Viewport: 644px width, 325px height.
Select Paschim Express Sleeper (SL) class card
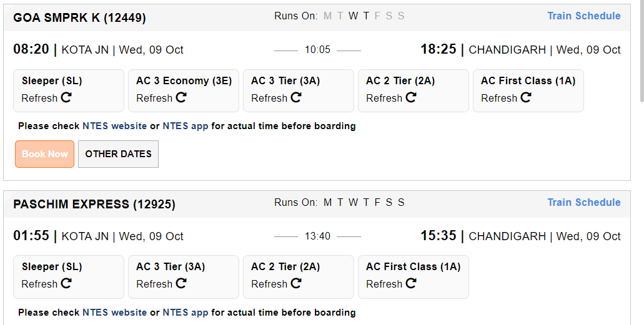pos(69,277)
